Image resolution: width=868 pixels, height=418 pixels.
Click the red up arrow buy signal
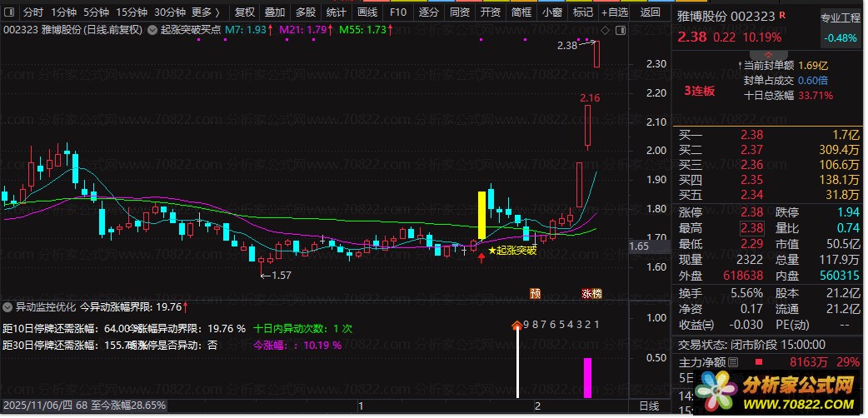point(481,258)
